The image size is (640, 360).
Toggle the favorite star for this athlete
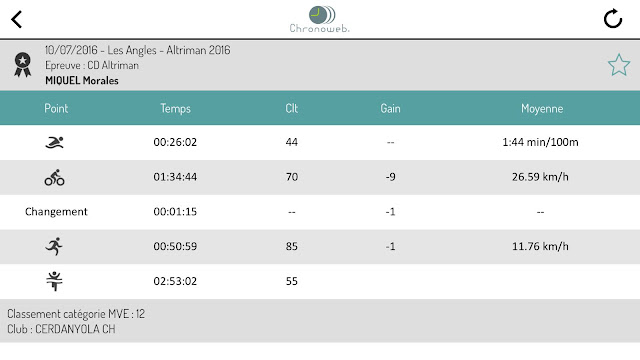[x=619, y=65]
